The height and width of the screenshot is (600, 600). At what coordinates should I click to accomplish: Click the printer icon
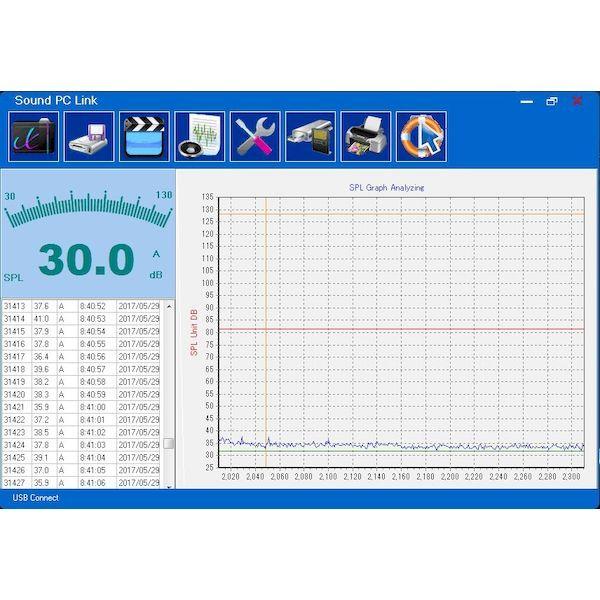click(x=366, y=136)
